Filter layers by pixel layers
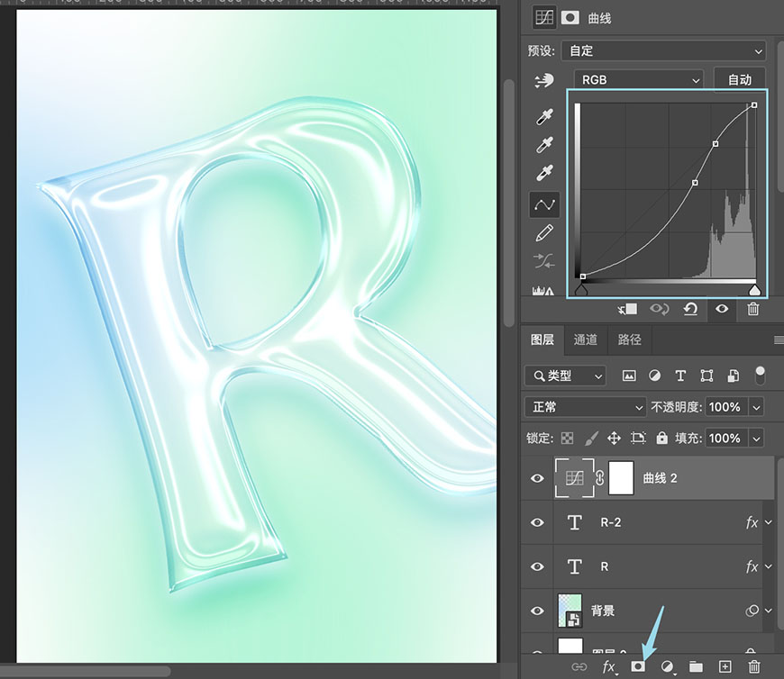This screenshot has width=784, height=679. 629,376
